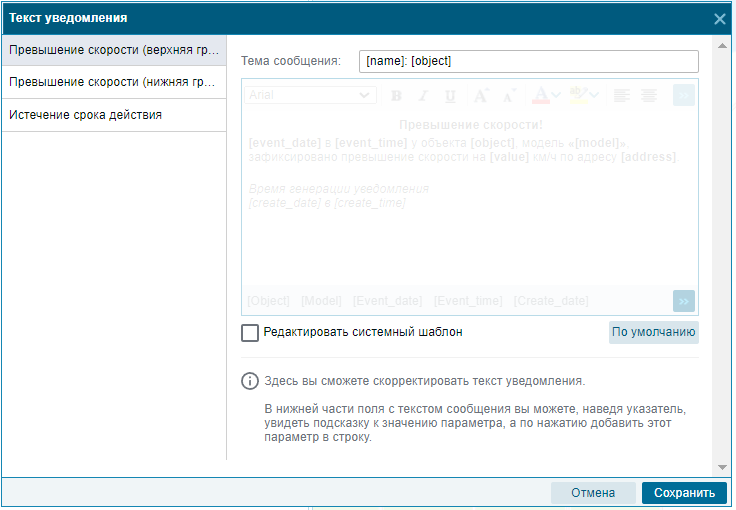Click scrollbar down arrow in dialog
This screenshot has width=736, height=510.
click(x=722, y=467)
